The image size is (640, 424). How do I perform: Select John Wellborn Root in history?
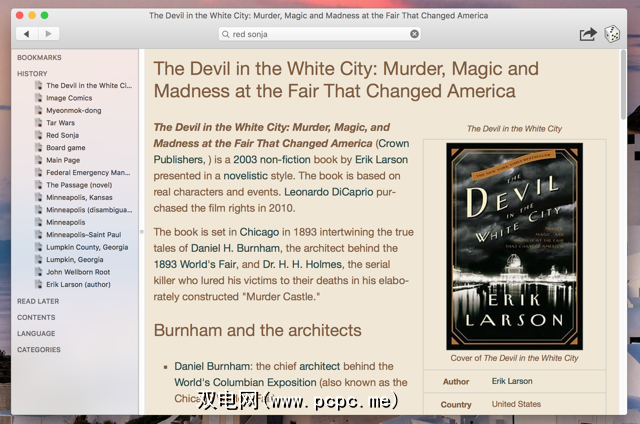point(78,272)
